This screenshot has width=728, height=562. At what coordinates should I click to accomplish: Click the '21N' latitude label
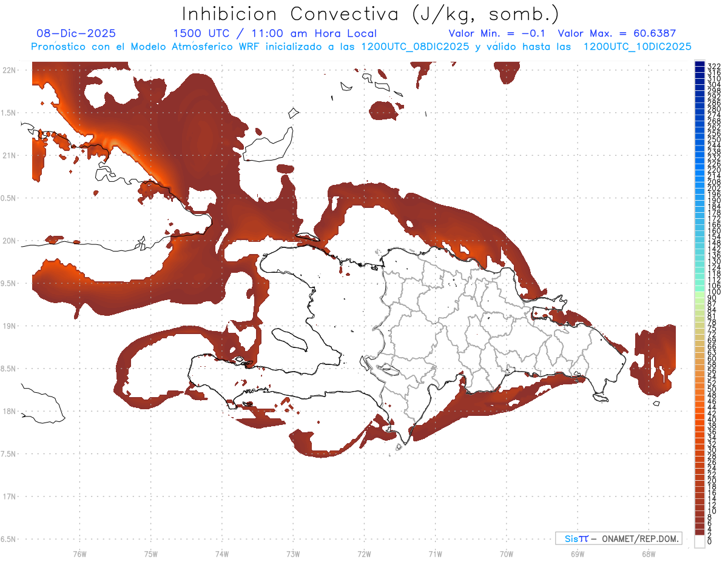9,155
